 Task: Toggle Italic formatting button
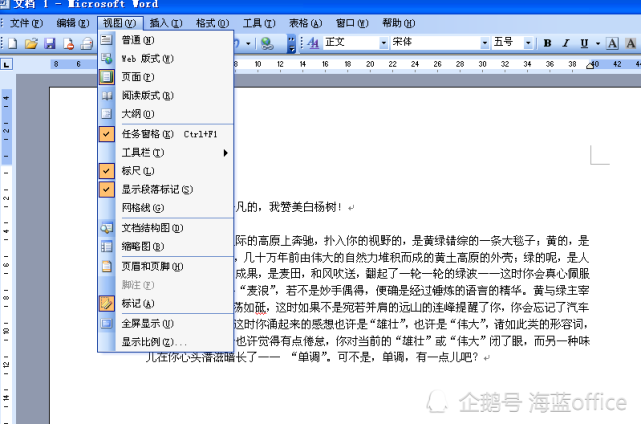pos(566,43)
